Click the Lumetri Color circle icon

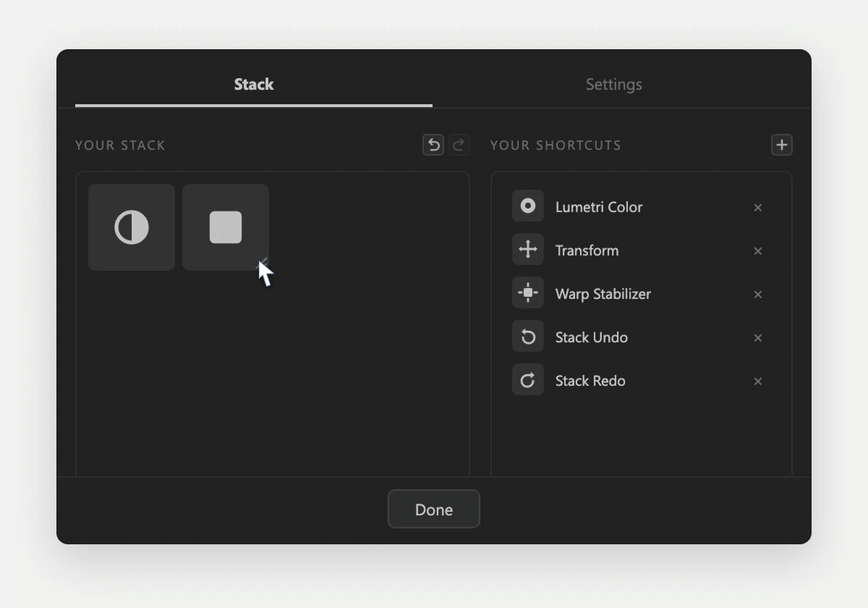528,206
